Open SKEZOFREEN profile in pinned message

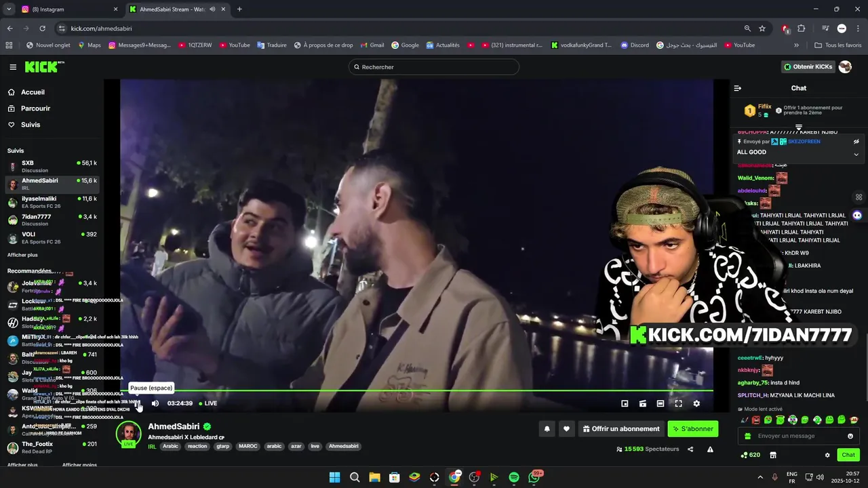[x=803, y=142]
